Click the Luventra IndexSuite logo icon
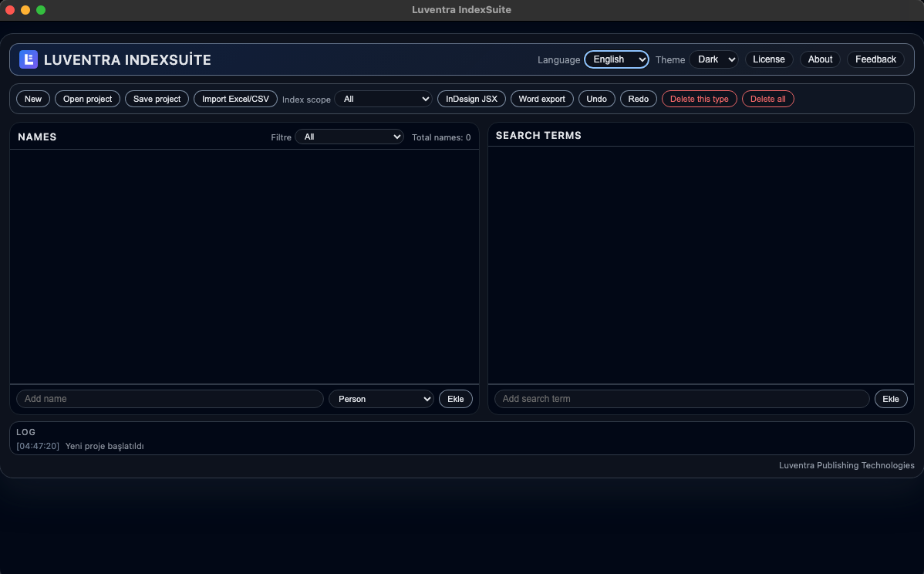The width and height of the screenshot is (924, 574). click(29, 59)
